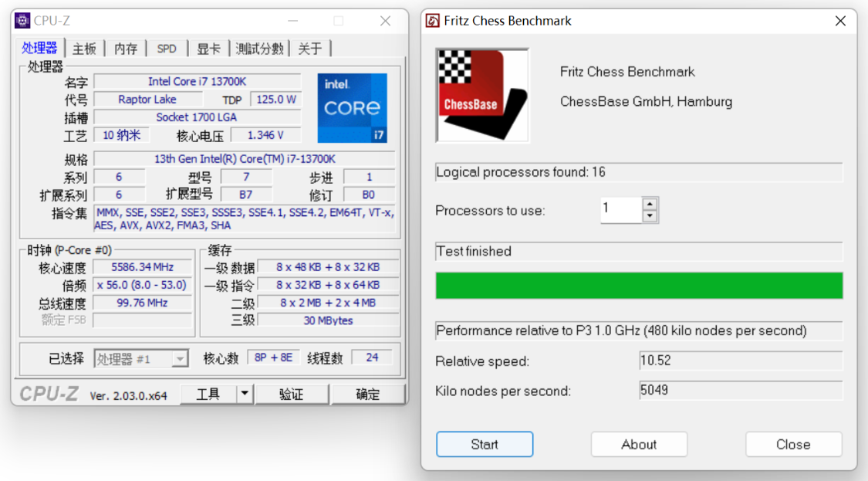The width and height of the screenshot is (868, 481).
Task: Click the Kilo nodes per second value 5049
Action: (741, 390)
